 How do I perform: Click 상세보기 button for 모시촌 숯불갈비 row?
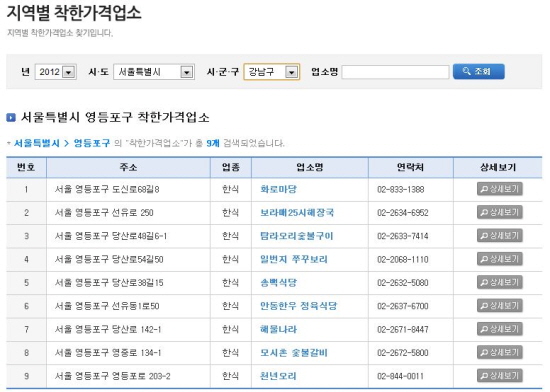click(500, 352)
